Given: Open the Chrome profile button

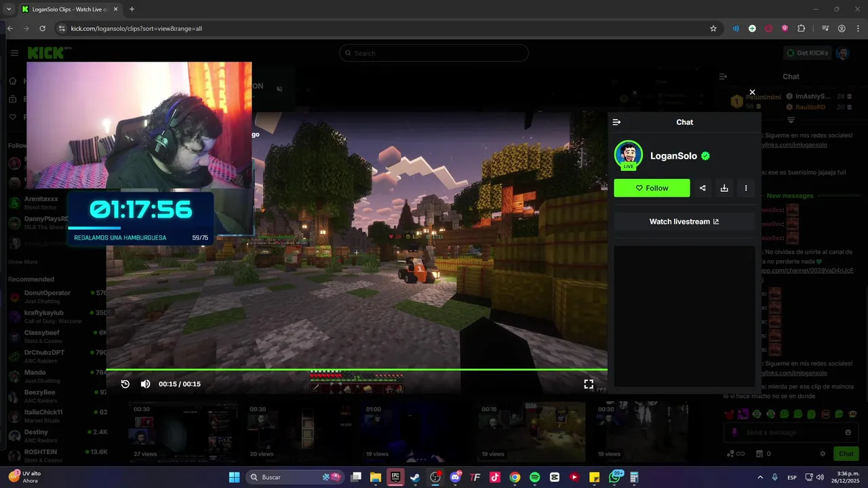Looking at the screenshot, I should (x=842, y=28).
